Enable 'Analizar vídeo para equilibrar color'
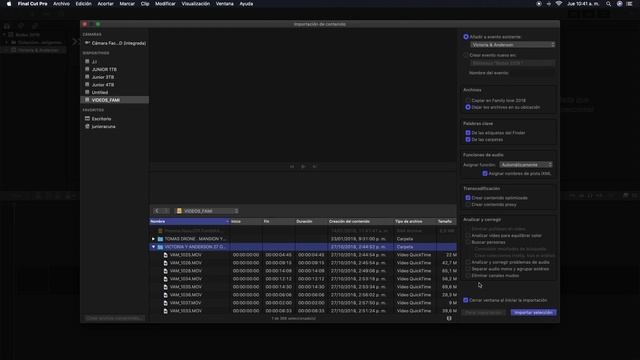 (468, 236)
